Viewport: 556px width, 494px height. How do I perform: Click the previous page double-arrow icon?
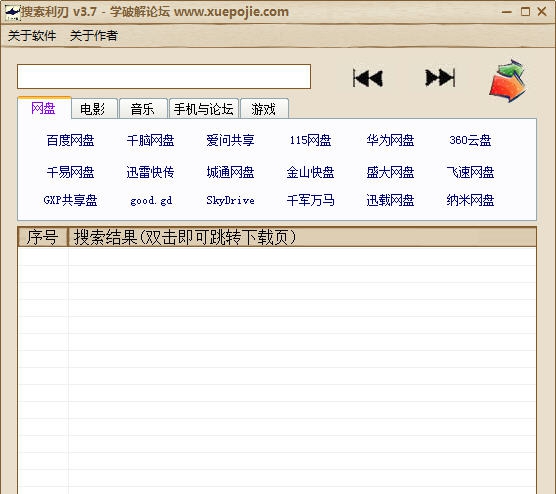(x=368, y=78)
